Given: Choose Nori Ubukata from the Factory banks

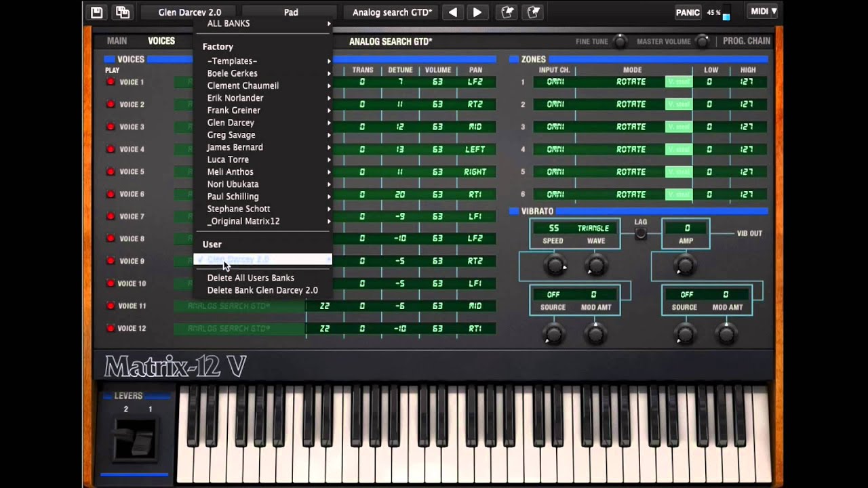Looking at the screenshot, I should point(263,184).
